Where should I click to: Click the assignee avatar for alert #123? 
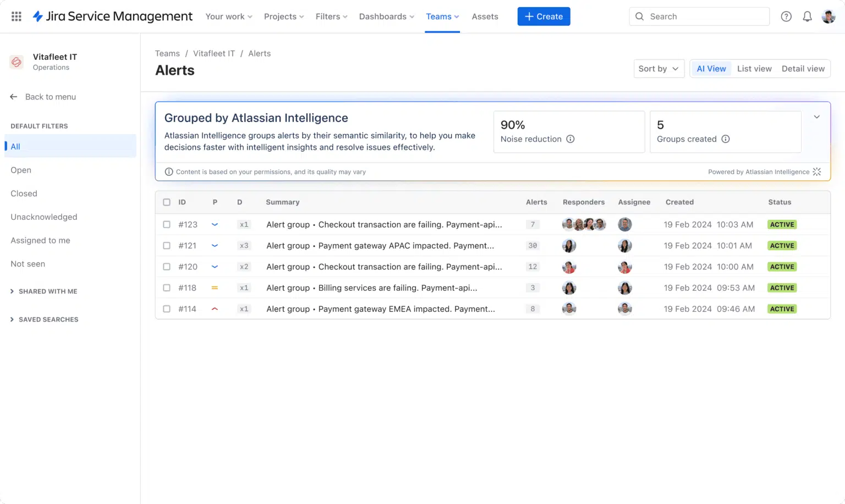pos(625,224)
